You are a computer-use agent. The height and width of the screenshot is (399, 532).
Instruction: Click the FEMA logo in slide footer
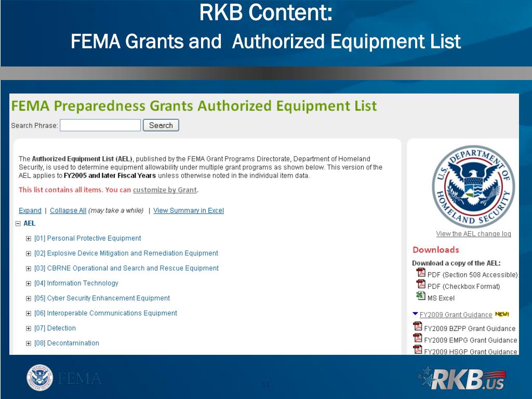tap(64, 378)
